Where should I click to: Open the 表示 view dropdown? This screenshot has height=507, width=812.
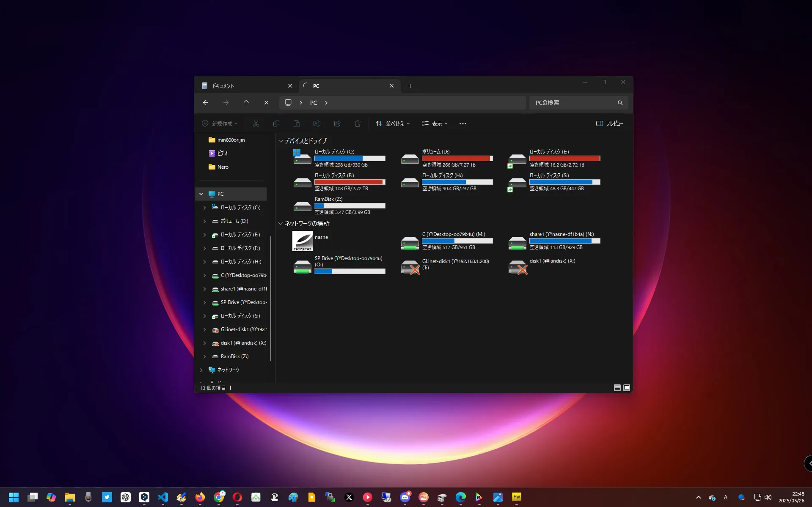click(x=435, y=123)
